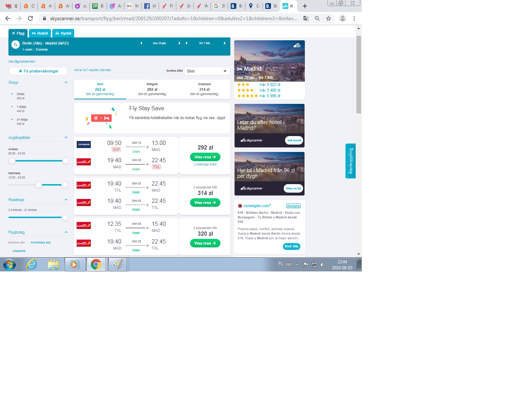This screenshot has width=532, height=399.
Task: Uncheck the Direkt stops filter
Action: [12, 94]
